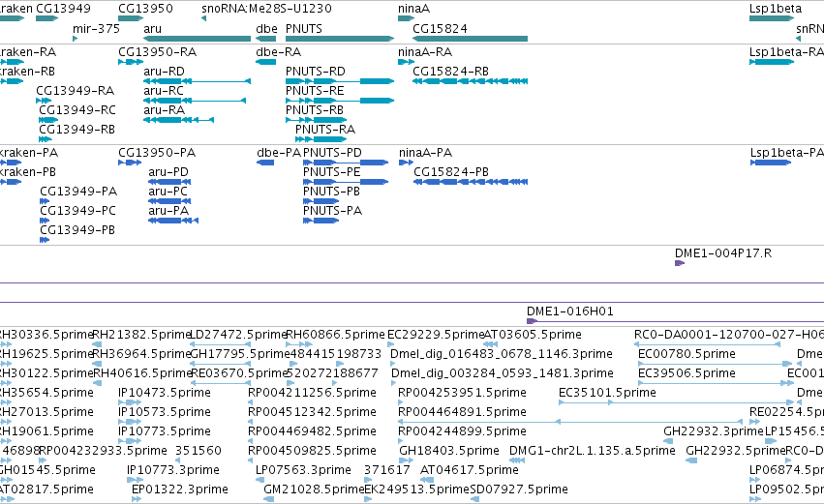Select the EC35101.5prime EST label
Image resolution: width=824 pixels, height=504 pixels.
[607, 393]
